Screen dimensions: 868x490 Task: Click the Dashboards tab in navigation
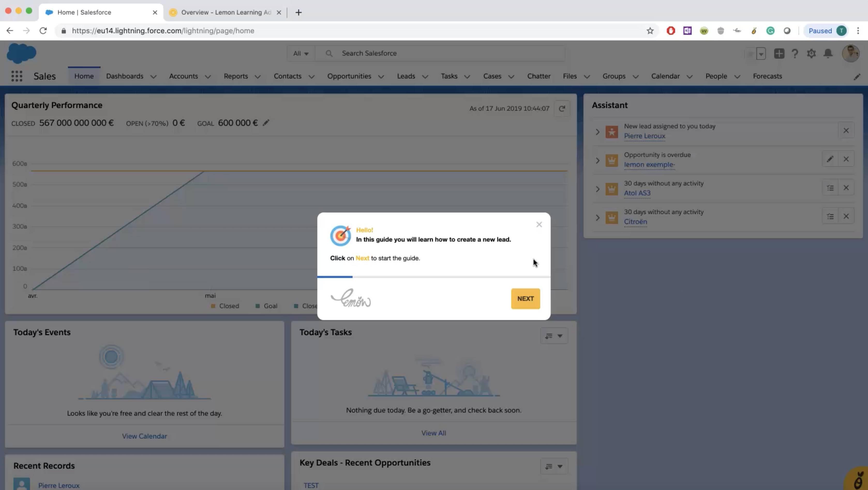124,76
